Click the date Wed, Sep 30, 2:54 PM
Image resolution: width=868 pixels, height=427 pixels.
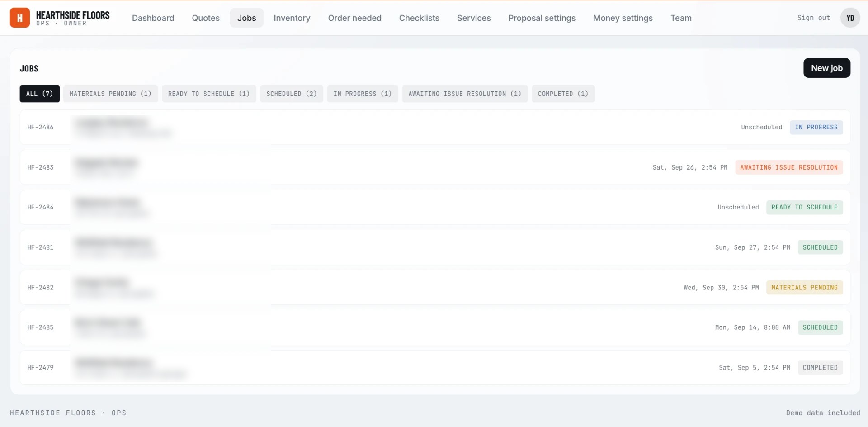[721, 287]
